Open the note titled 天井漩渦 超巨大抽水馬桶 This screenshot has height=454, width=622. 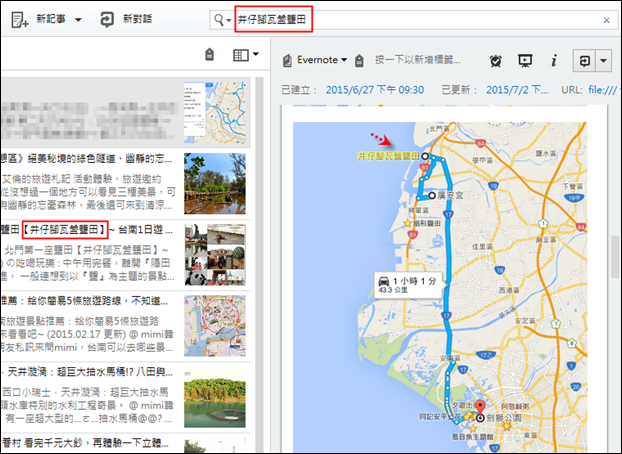point(126,397)
